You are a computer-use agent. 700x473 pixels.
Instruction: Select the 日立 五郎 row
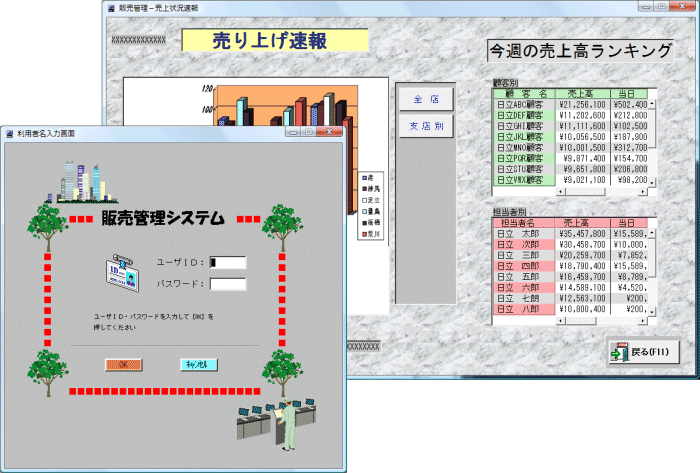click(571, 277)
